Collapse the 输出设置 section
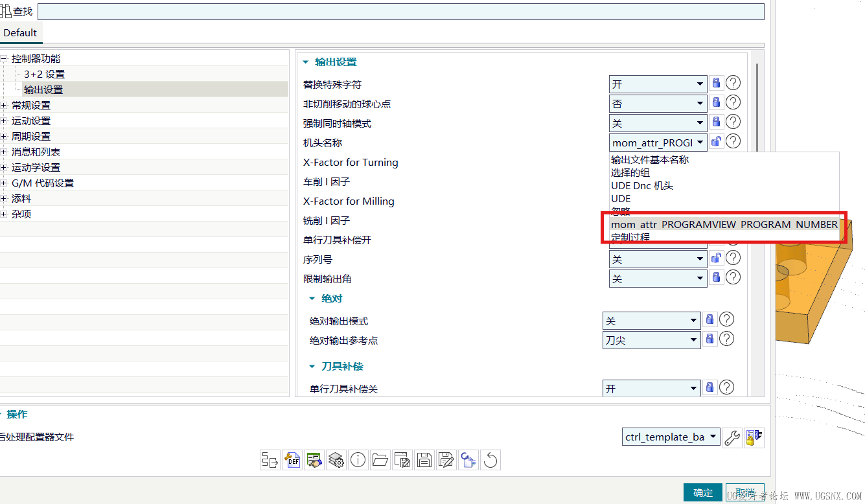Viewport: 865px width, 504px height. coord(306,62)
